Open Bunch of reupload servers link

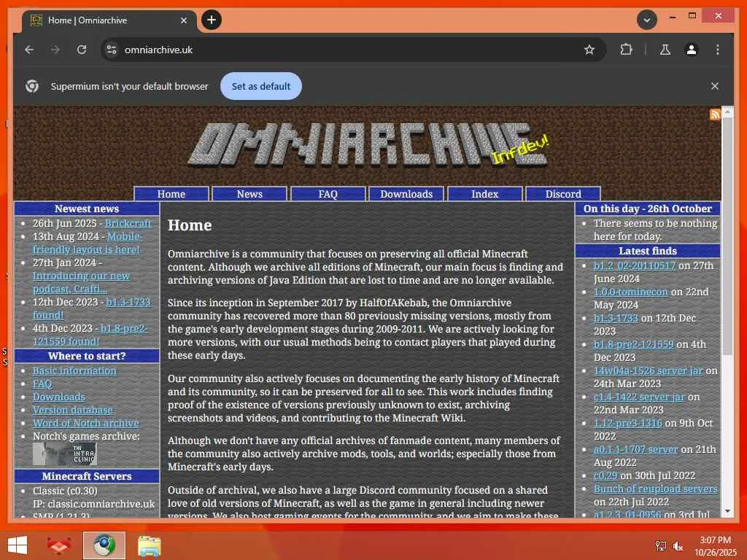tap(655, 489)
